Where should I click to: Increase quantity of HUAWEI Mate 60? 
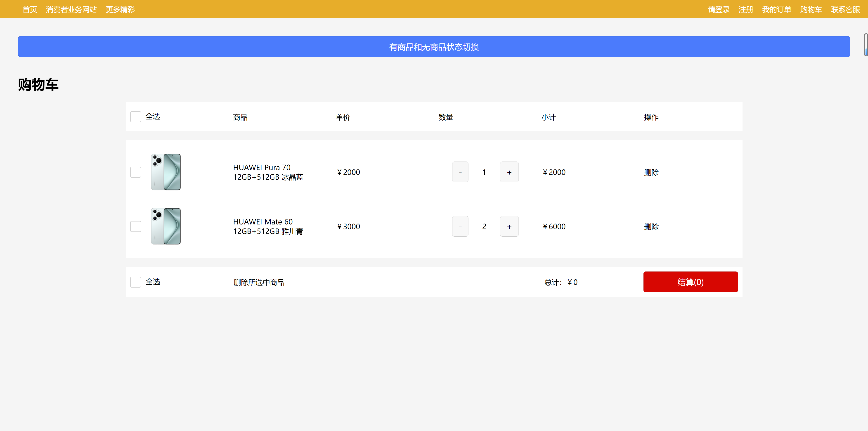click(x=509, y=226)
